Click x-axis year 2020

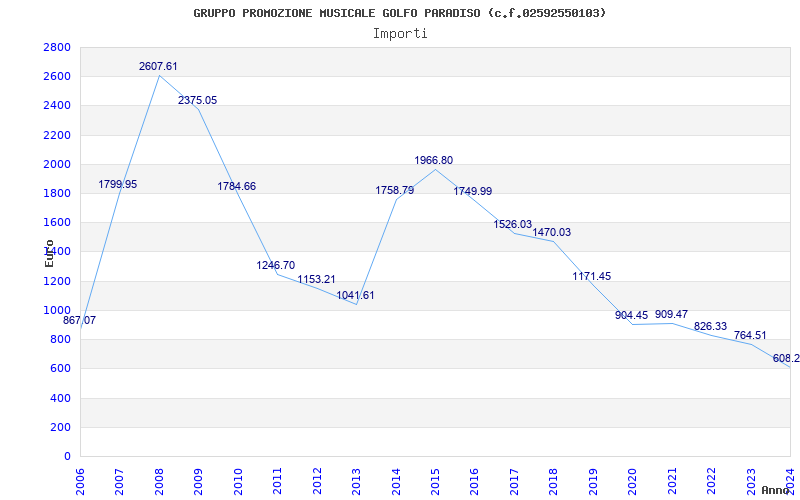click(633, 481)
